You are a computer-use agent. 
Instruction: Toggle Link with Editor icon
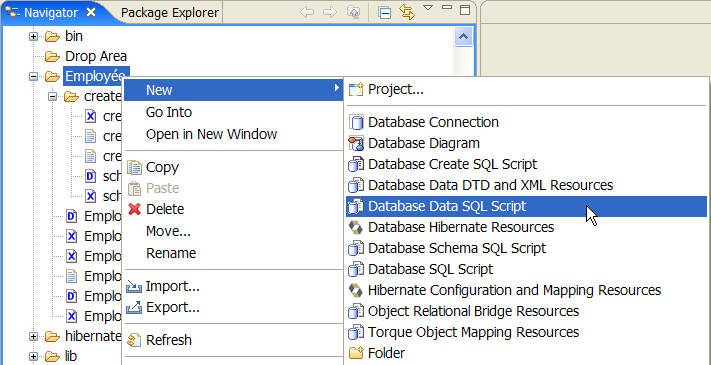click(x=407, y=12)
